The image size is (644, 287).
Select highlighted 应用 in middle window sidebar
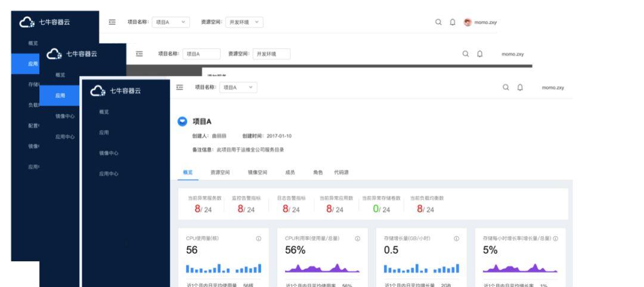pyautogui.click(x=60, y=95)
